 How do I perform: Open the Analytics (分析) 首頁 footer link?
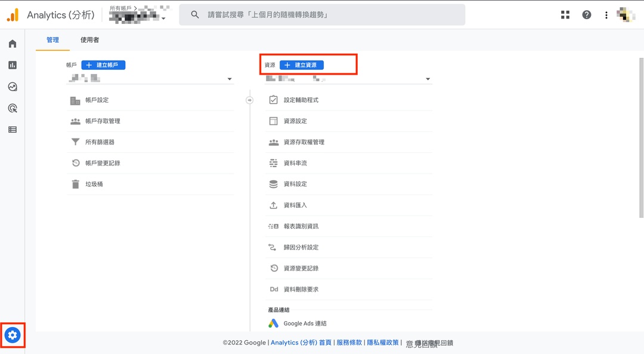point(301,343)
